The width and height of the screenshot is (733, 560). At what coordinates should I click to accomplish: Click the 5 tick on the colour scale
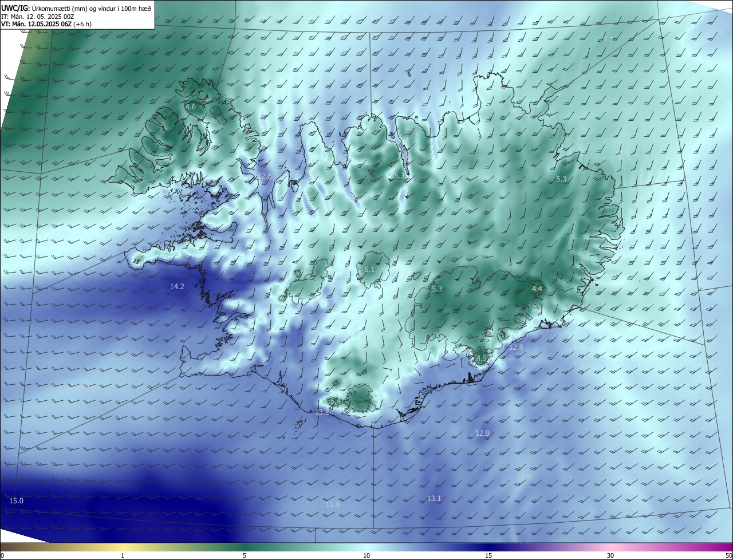[245, 555]
